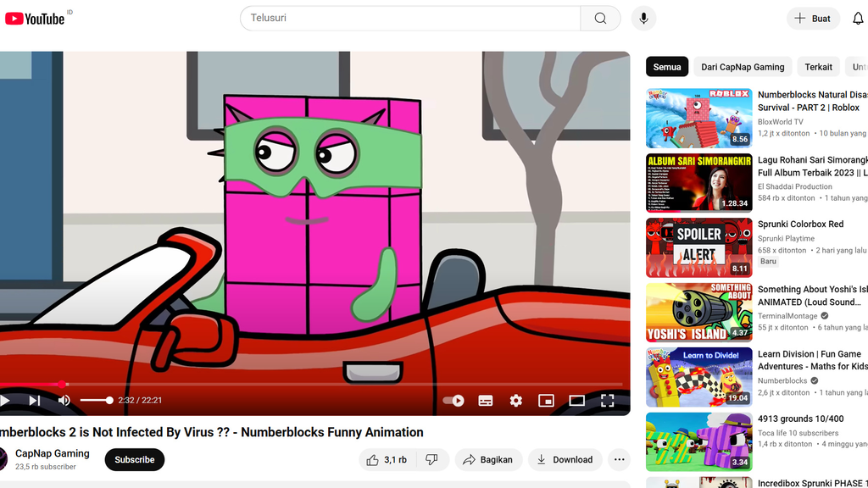Seek on the video progress bar
868x488 pixels.
coord(311,384)
